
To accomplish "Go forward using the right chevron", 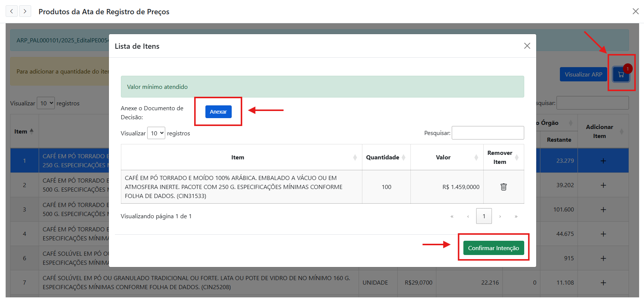I will pos(25,11).
